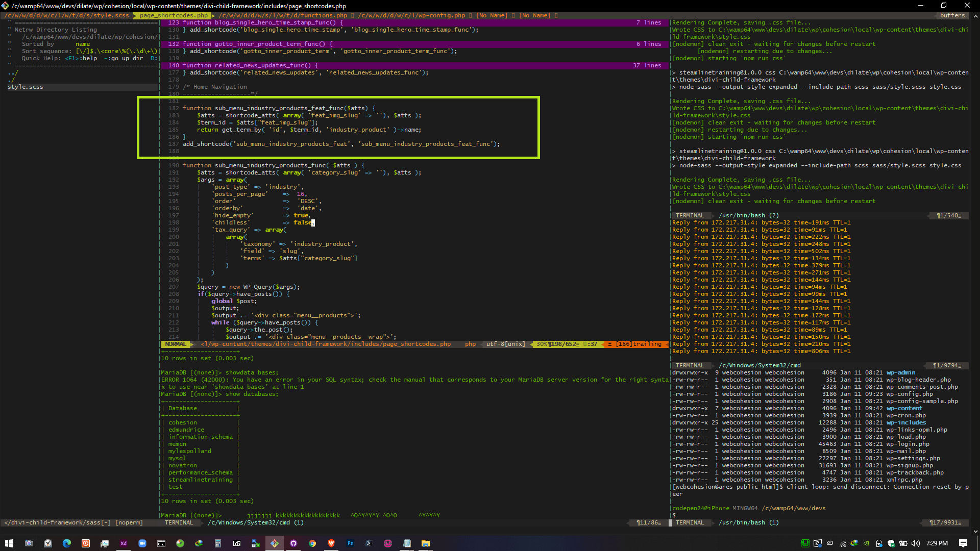Click the NORMAL mode indicator in the statusline

(x=175, y=344)
